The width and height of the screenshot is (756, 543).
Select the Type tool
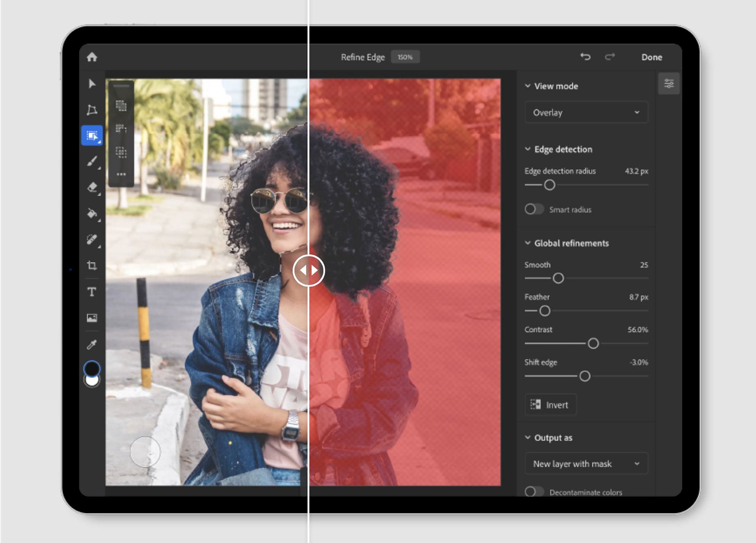point(92,292)
